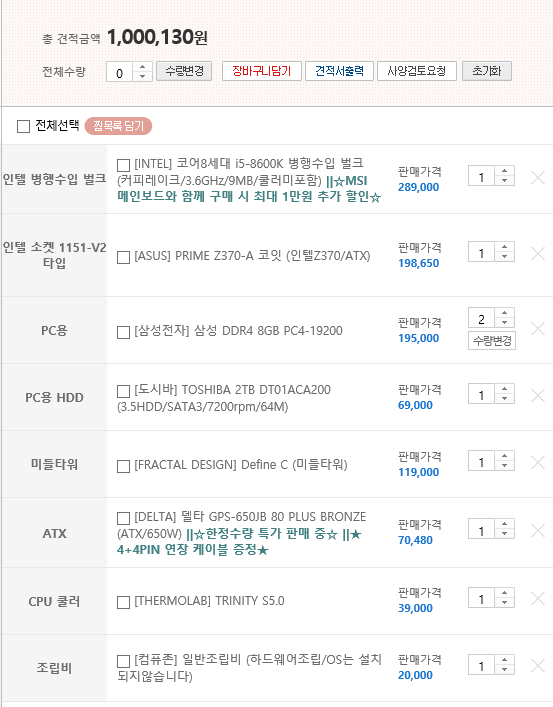Remove FRACTAL DESIGN Define C via X icon
553x707 pixels.
pos(538,462)
